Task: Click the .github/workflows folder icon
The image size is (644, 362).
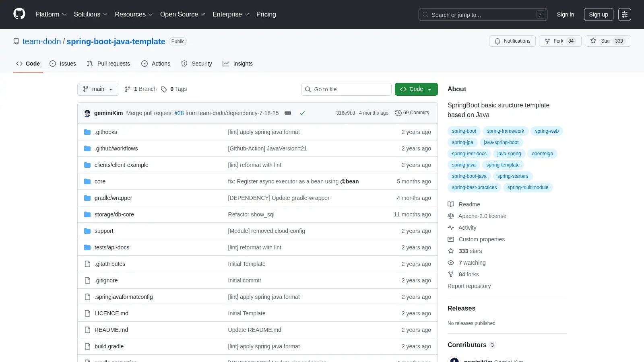Action: 87,148
